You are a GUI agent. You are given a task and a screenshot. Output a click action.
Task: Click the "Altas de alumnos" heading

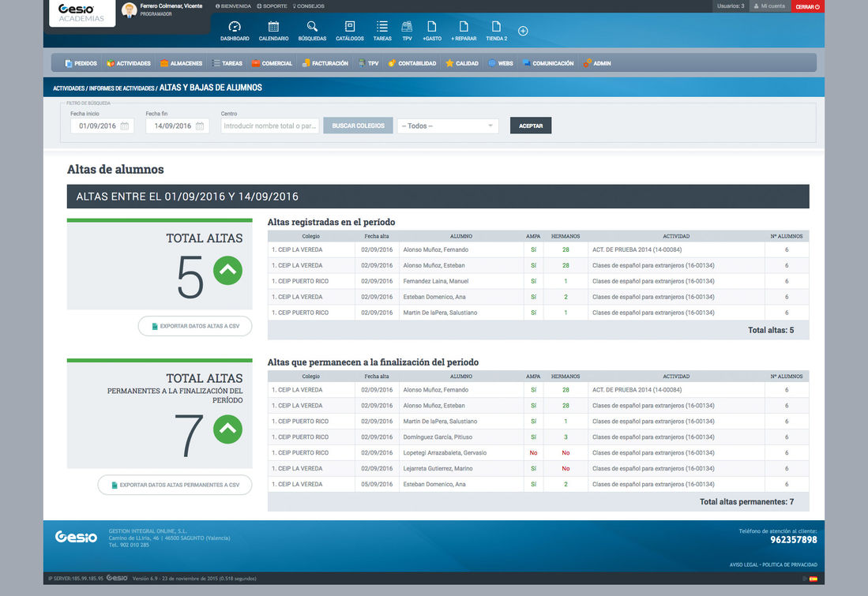coord(115,170)
